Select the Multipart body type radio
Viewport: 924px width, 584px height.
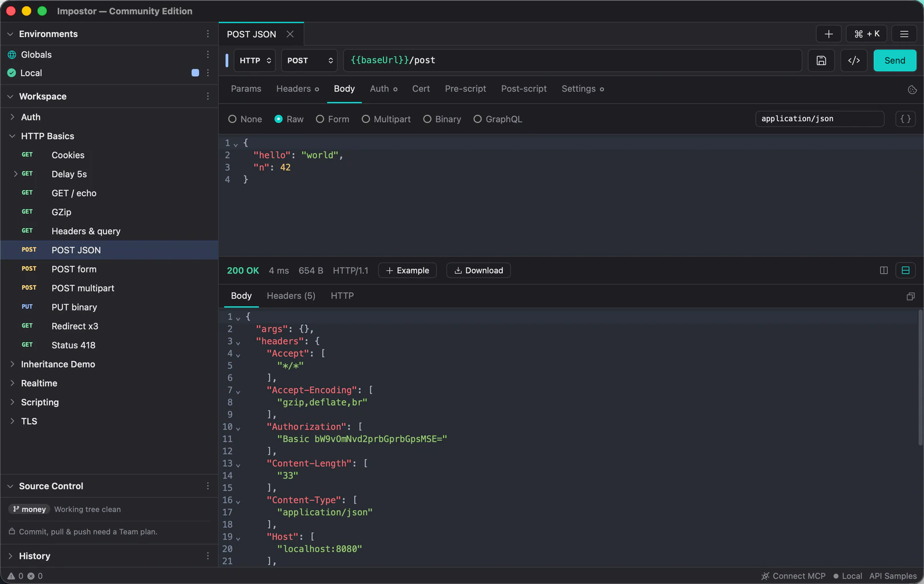[x=366, y=119]
